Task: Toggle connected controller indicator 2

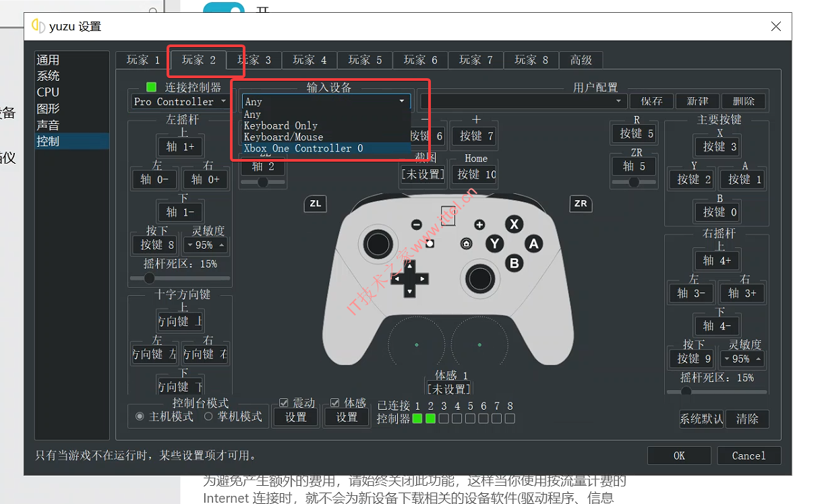Action: coord(430,418)
